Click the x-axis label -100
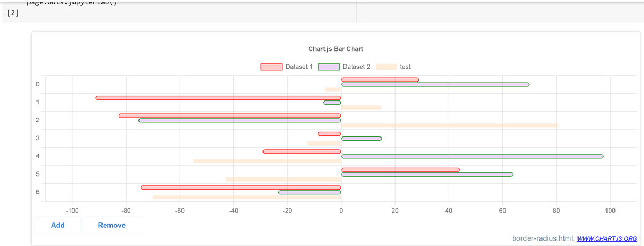 tap(72, 211)
